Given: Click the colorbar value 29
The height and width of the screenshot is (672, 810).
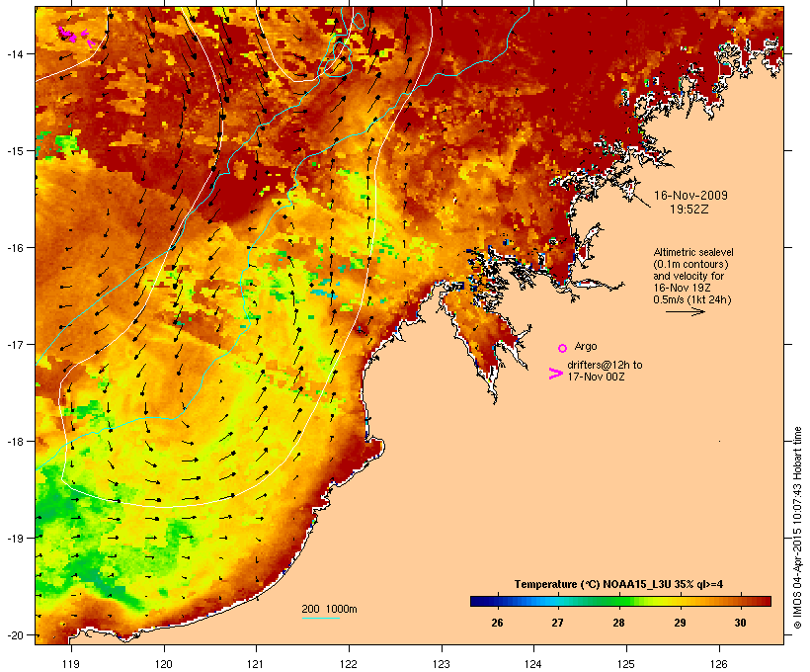Looking at the screenshot, I should [x=680, y=623].
